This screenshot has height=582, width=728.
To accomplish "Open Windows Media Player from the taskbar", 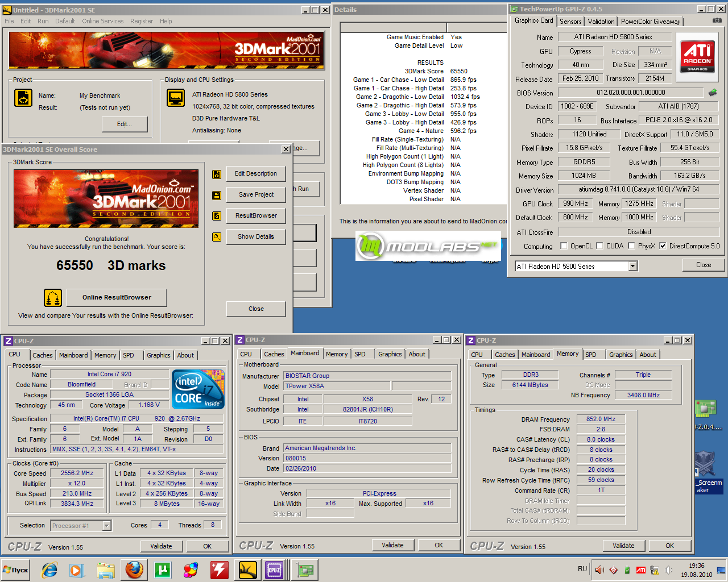I will click(x=77, y=569).
